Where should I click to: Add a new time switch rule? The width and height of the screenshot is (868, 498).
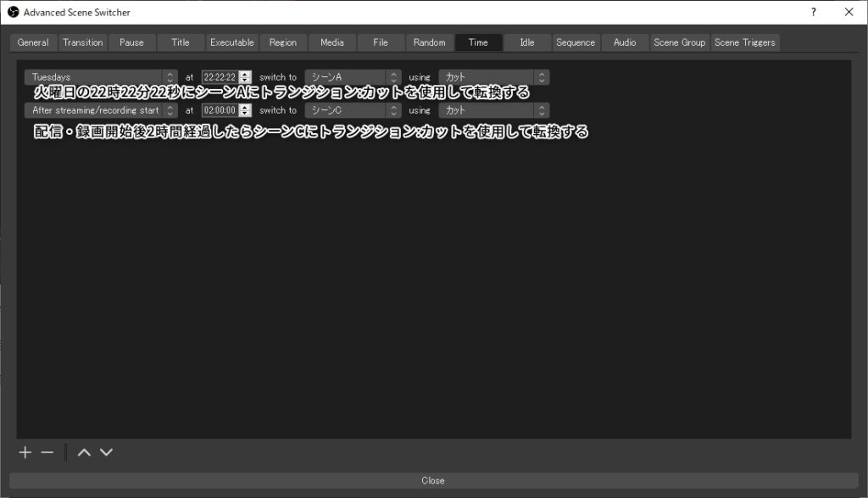[25, 451]
